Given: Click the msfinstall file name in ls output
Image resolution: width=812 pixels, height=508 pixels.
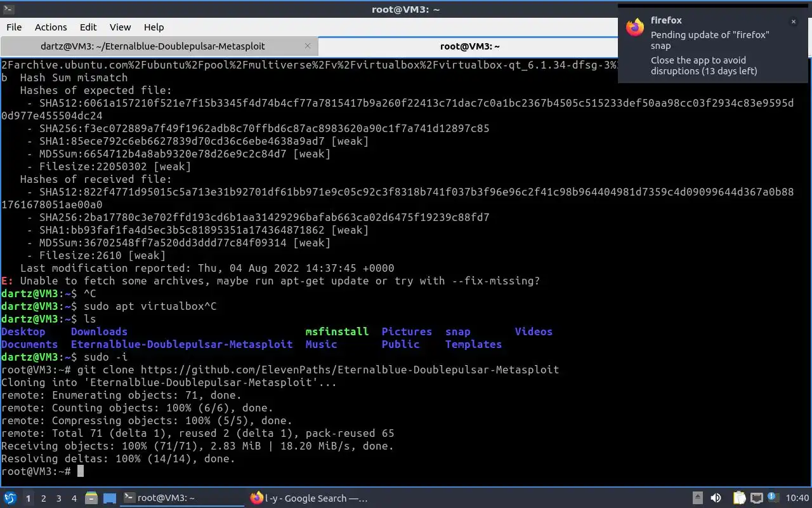Looking at the screenshot, I should pyautogui.click(x=337, y=331).
